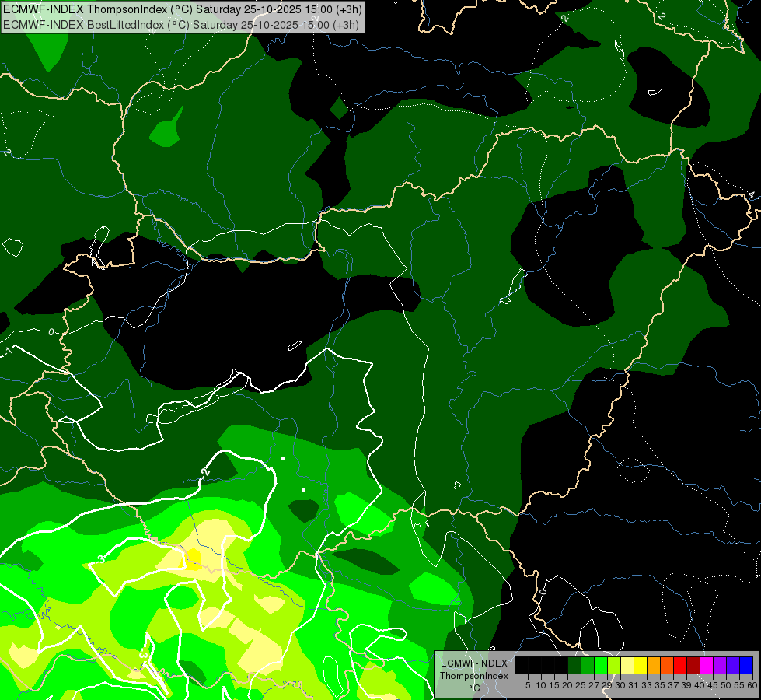The image size is (761, 700).
Task: Click the 'ThompsonIndex' label in the legend
Action: point(474,676)
